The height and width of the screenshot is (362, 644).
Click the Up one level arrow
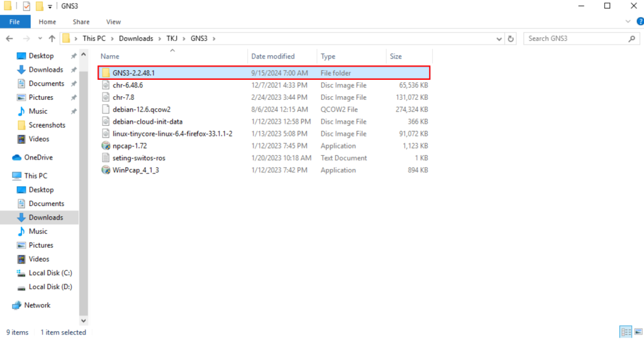(52, 38)
